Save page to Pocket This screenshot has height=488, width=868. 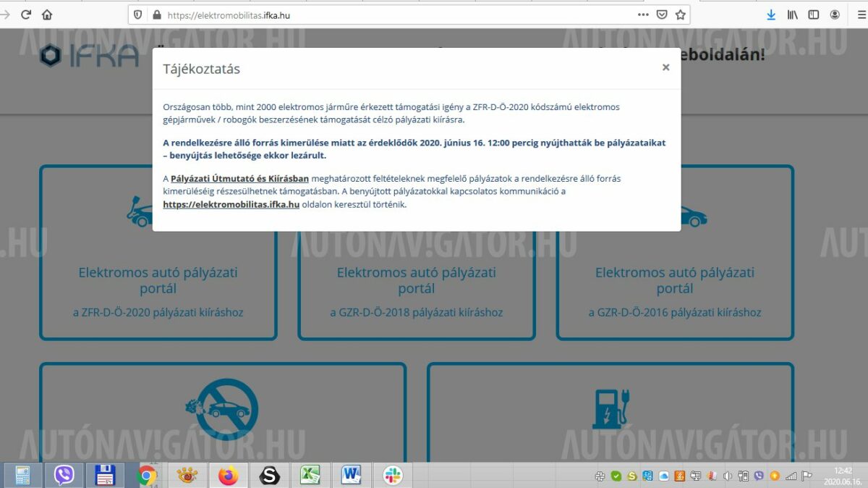[x=662, y=14]
